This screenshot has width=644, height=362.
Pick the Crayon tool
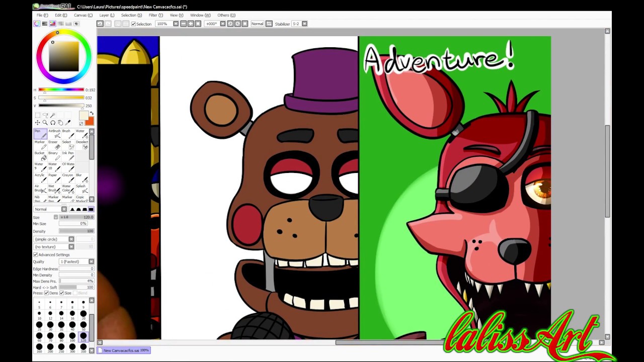click(68, 178)
